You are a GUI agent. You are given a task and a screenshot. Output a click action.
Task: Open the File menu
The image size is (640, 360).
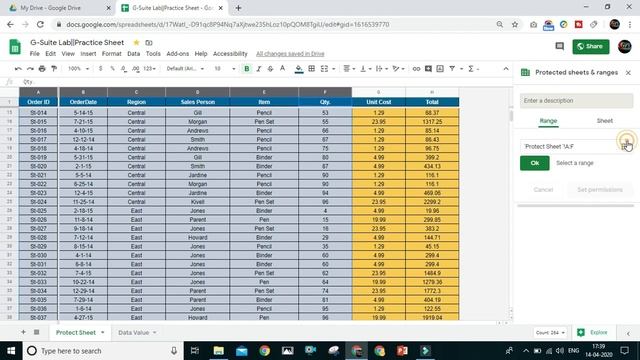(x=35, y=54)
